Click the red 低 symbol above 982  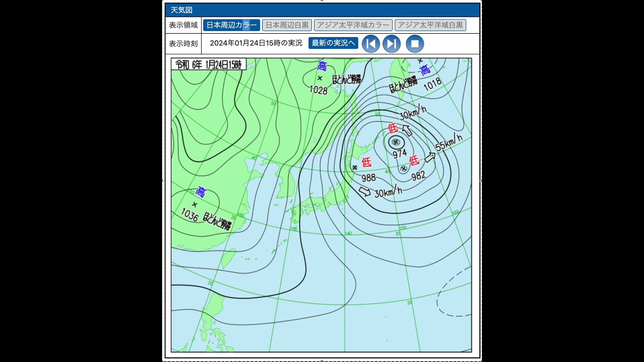pyautogui.click(x=414, y=160)
